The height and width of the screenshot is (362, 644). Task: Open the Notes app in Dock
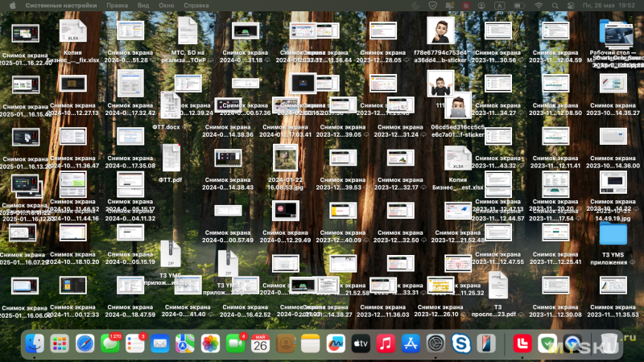311,343
